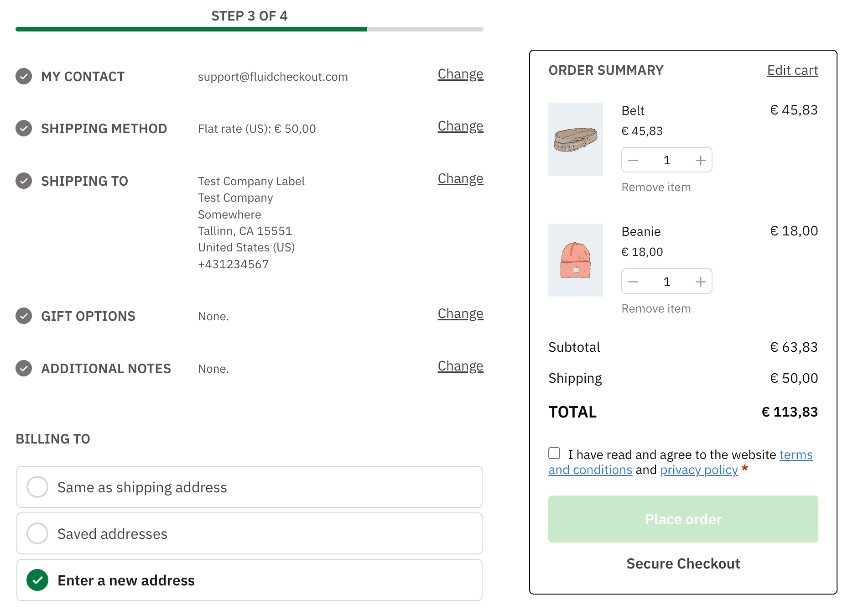Remove the Belt item from the order

pyautogui.click(x=656, y=187)
